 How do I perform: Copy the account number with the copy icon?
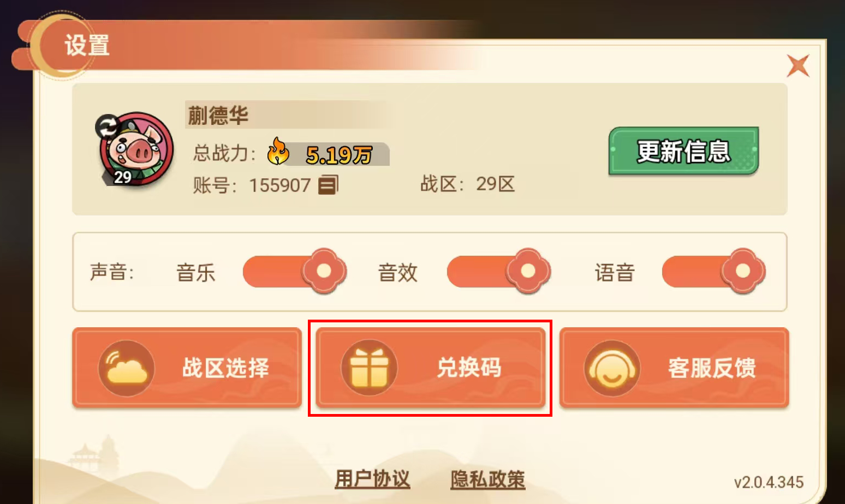pos(328,185)
